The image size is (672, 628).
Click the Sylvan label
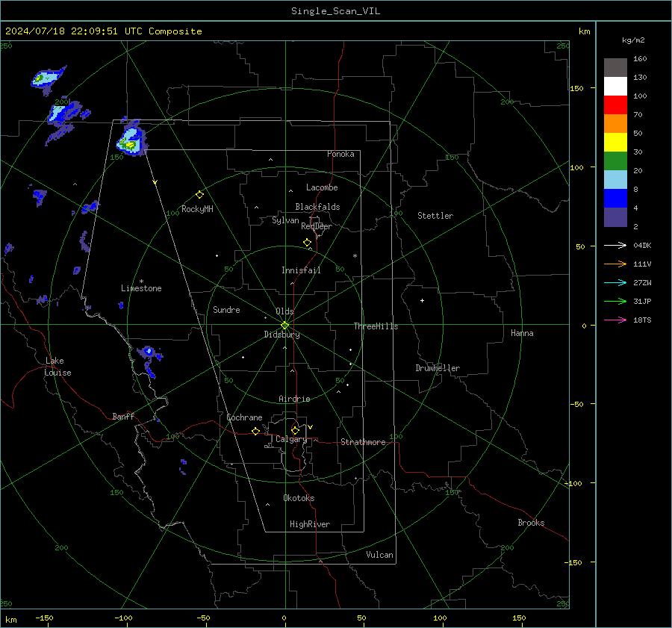(285, 220)
